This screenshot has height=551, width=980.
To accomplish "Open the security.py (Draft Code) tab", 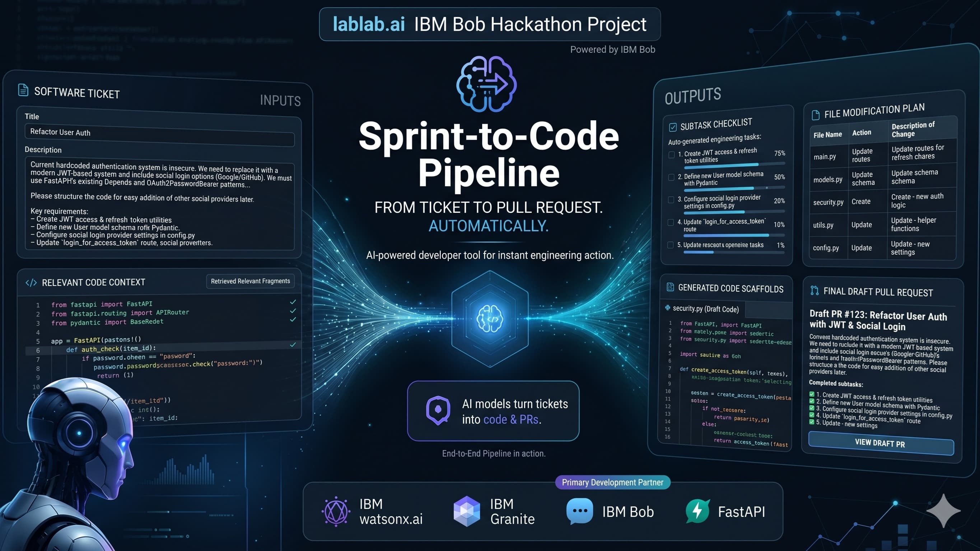I will (x=703, y=309).
